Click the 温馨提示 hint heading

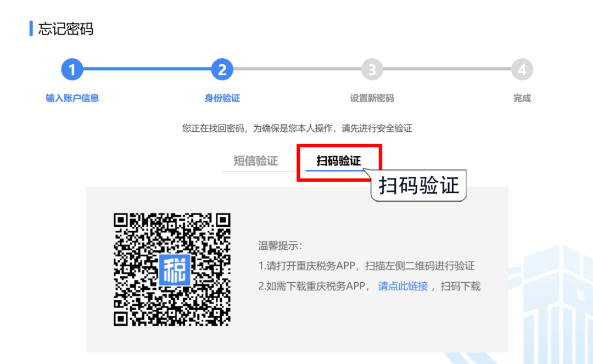tap(281, 245)
